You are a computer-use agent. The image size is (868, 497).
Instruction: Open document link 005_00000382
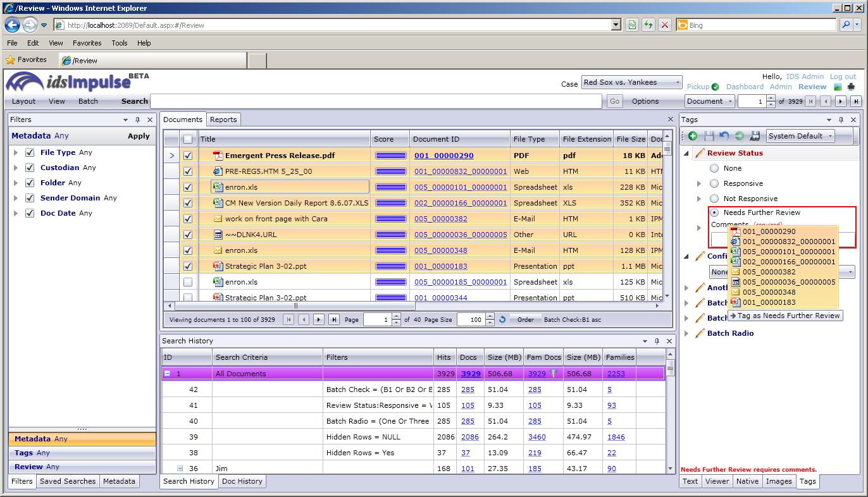tap(440, 219)
